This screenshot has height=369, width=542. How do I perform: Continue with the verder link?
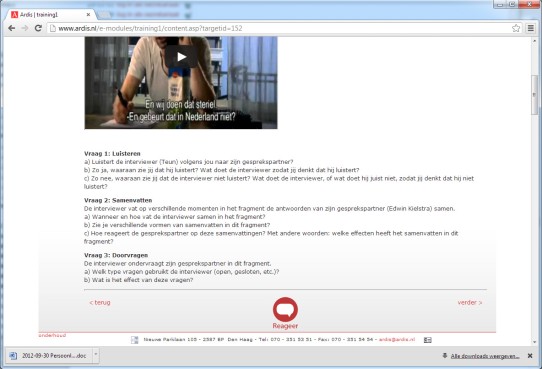(x=470, y=302)
